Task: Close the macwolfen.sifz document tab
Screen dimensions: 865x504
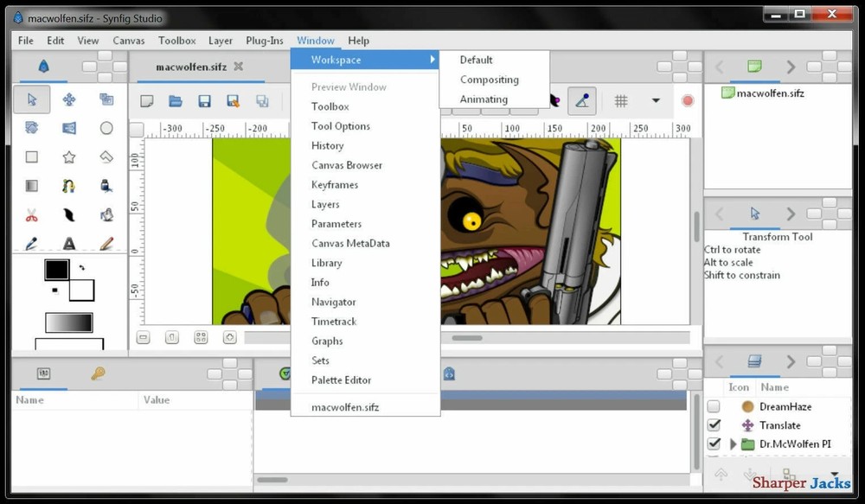Action: pos(239,67)
